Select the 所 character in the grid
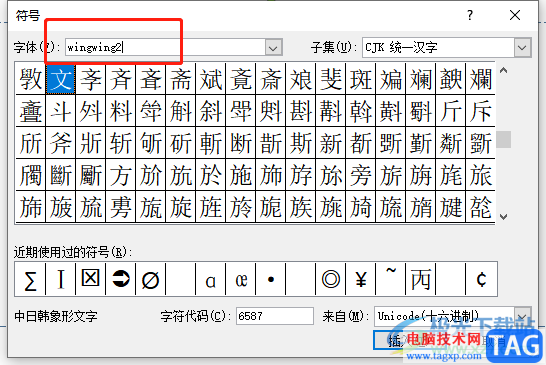This screenshot has height=365, width=546. point(31,143)
